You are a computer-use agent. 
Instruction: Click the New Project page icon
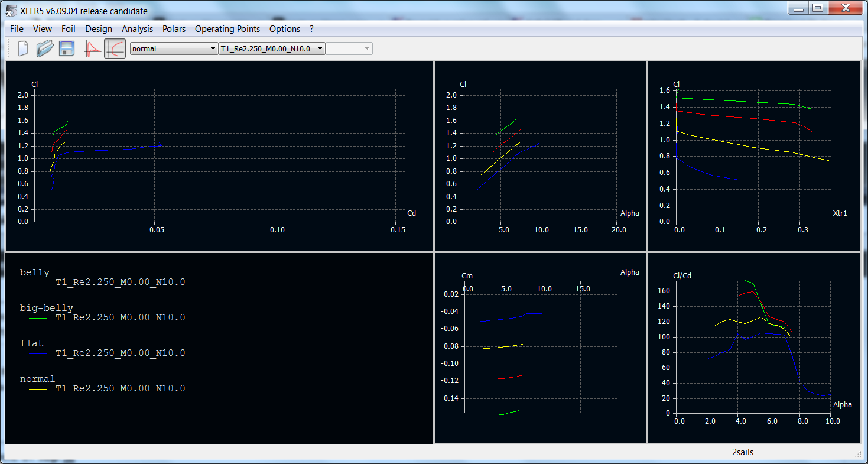(x=23, y=48)
